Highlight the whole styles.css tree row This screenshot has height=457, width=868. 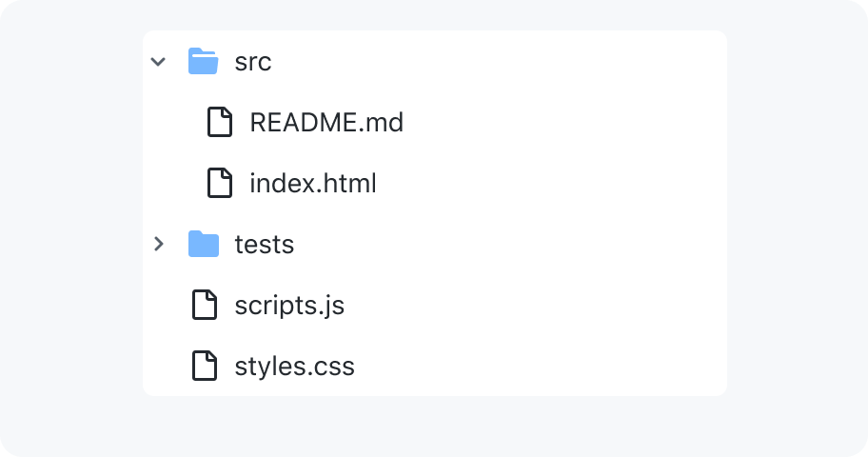[435, 366]
